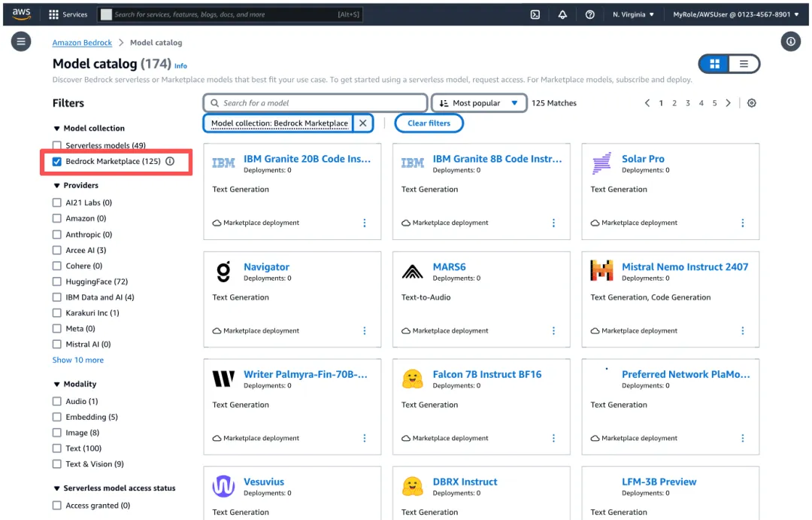The height and width of the screenshot is (520, 812).
Task: Open the Most popular sort dropdown
Action: [x=479, y=103]
